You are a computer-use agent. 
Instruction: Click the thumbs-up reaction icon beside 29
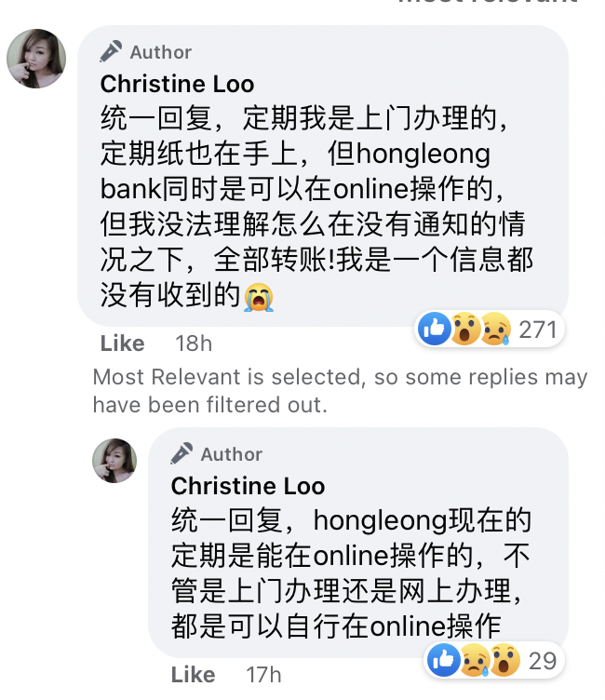tap(444, 659)
